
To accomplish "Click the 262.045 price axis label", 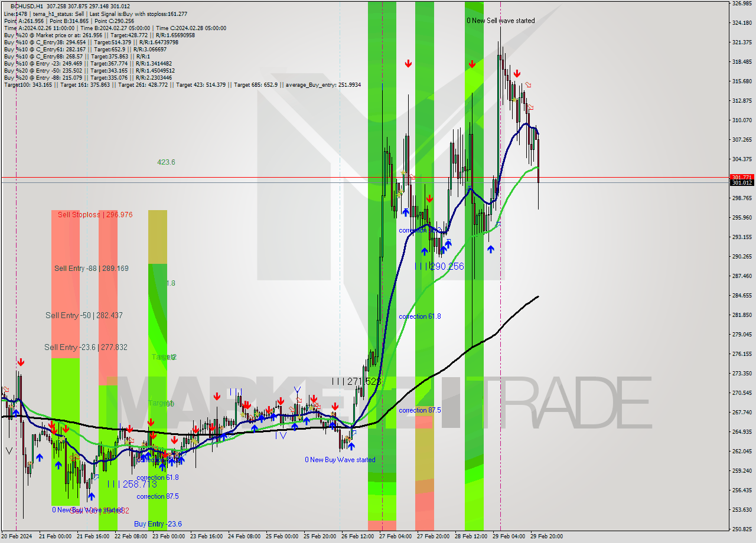I will [x=742, y=452].
